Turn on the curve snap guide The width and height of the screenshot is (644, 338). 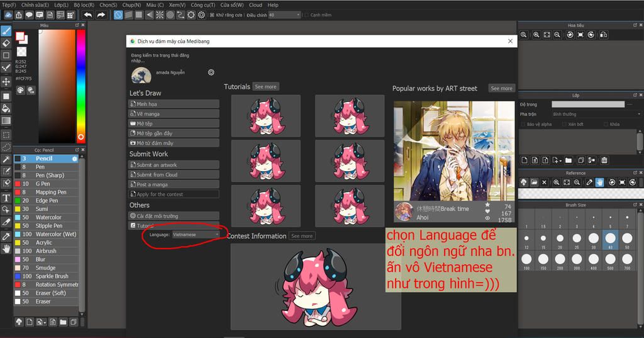pos(180,15)
